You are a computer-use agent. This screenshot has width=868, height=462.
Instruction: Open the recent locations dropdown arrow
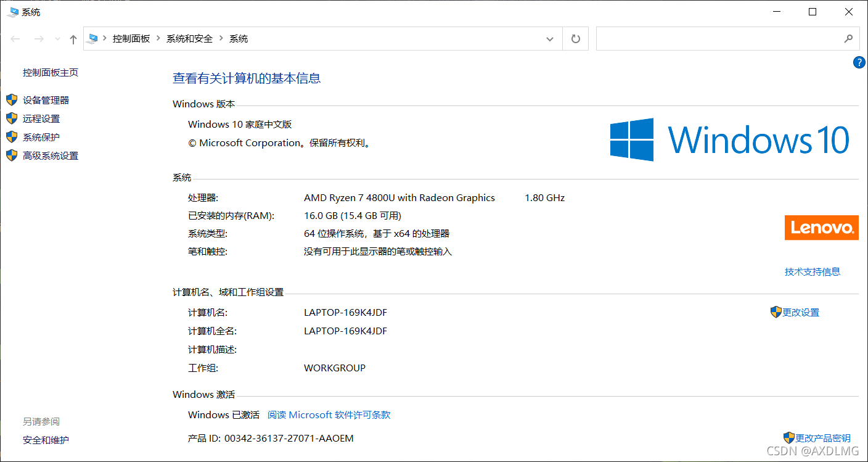[x=57, y=39]
